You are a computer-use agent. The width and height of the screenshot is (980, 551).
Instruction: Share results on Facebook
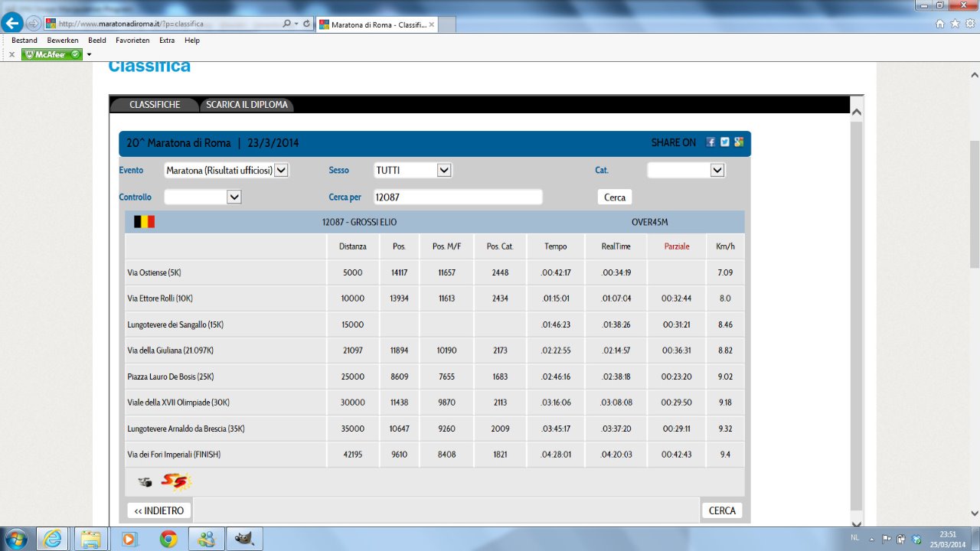(710, 142)
